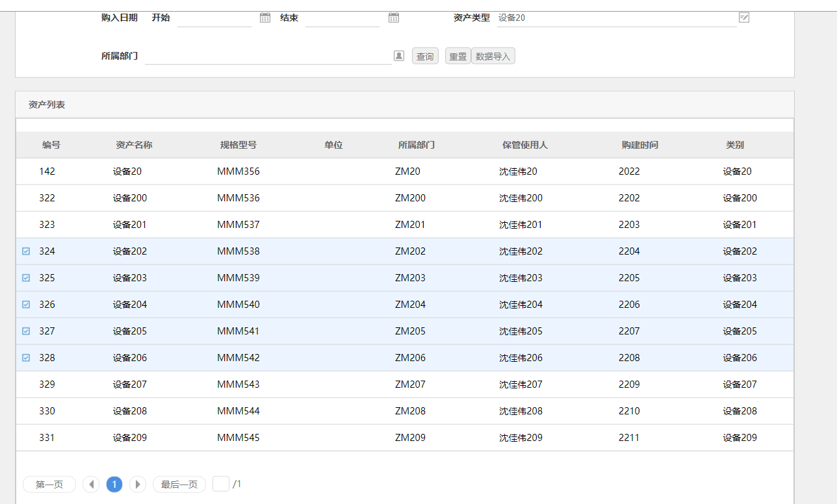Select page number 1 in pagination
Image resolution: width=837 pixels, height=504 pixels.
pos(114,485)
